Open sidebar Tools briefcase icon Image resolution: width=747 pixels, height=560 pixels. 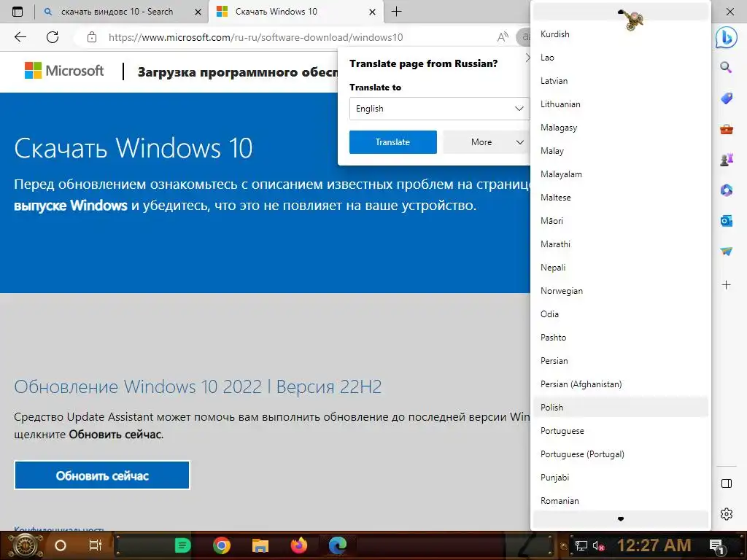[726, 129]
